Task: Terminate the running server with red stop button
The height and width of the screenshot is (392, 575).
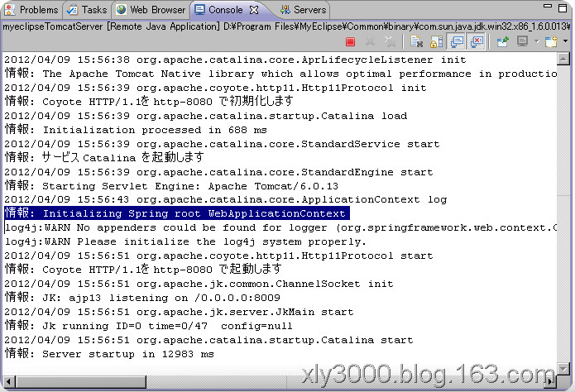Action: click(350, 42)
